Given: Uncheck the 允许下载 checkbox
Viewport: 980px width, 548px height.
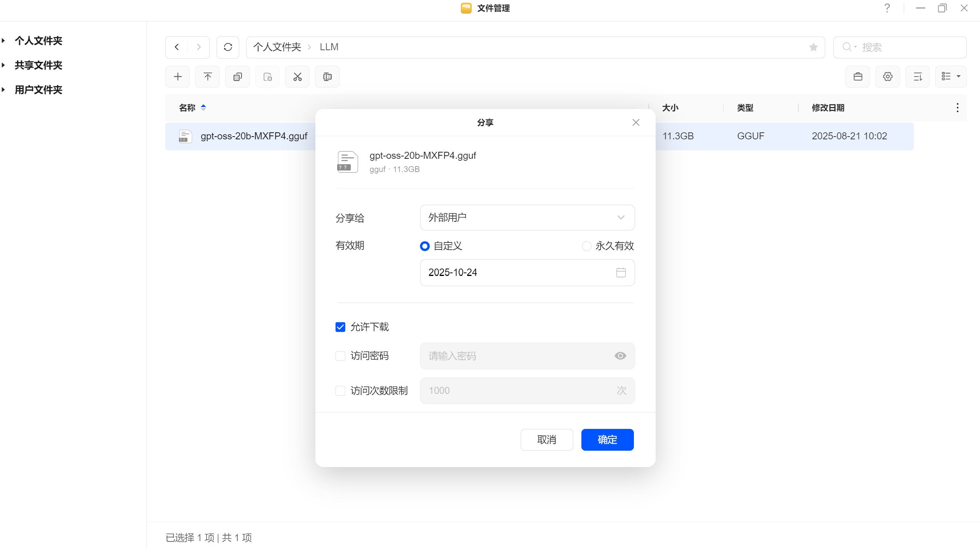Looking at the screenshot, I should [x=340, y=327].
